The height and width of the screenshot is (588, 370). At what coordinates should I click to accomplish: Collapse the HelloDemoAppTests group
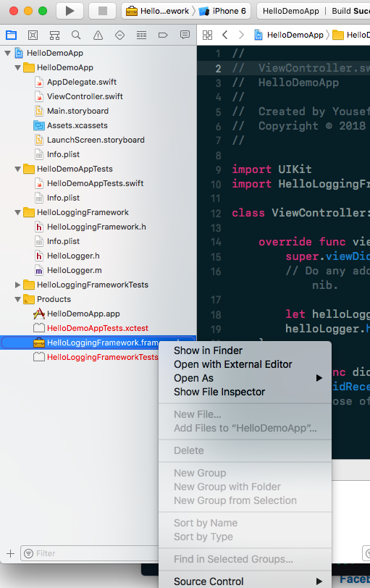click(x=17, y=169)
